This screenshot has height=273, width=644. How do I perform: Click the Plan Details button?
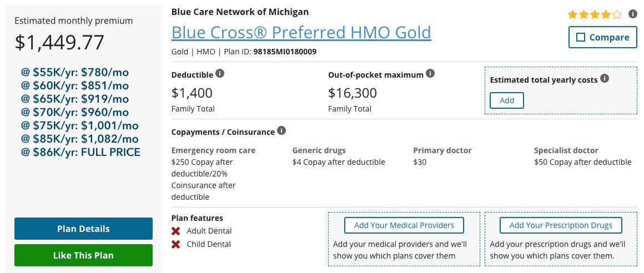pyautogui.click(x=83, y=229)
